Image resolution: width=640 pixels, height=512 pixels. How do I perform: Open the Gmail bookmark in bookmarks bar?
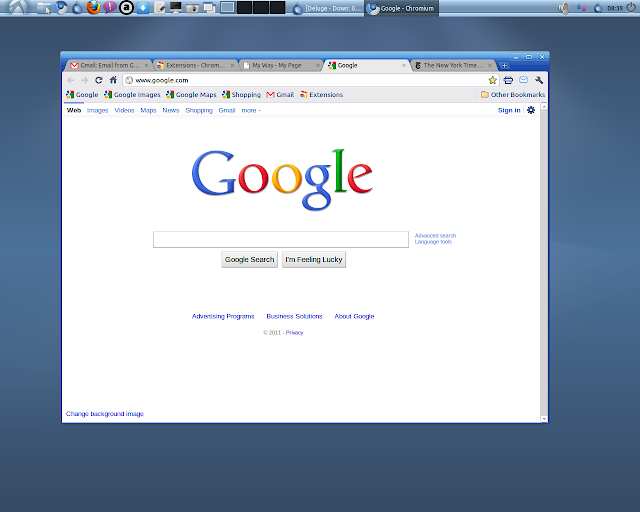(280, 95)
